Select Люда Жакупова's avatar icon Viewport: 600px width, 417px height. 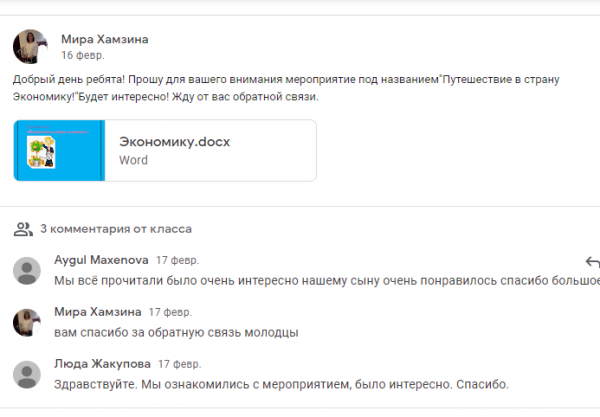click(x=27, y=374)
